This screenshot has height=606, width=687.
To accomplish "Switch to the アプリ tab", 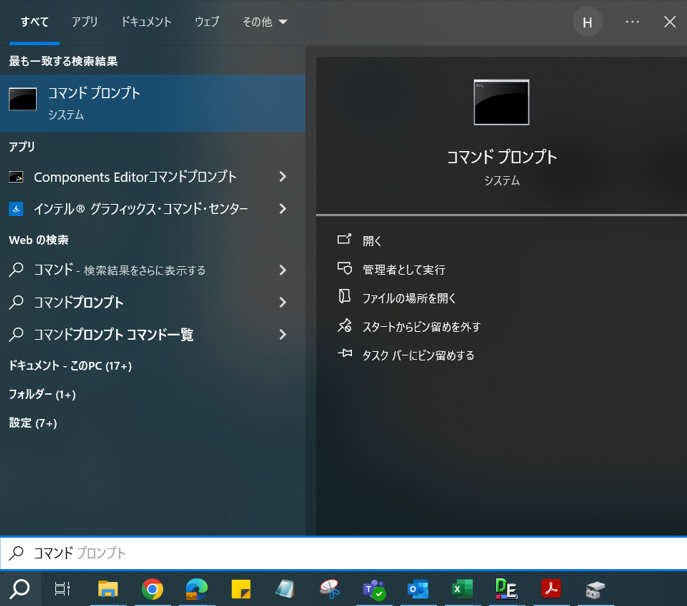I will pos(85,22).
